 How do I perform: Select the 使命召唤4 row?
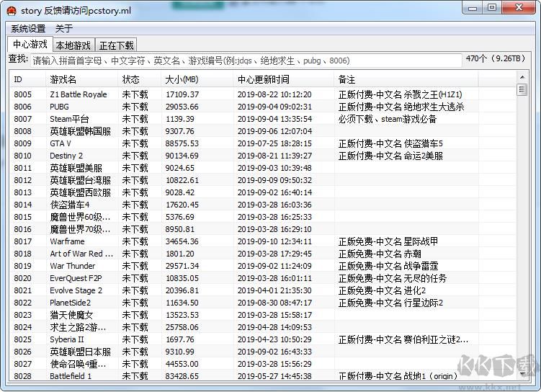click(x=262, y=364)
